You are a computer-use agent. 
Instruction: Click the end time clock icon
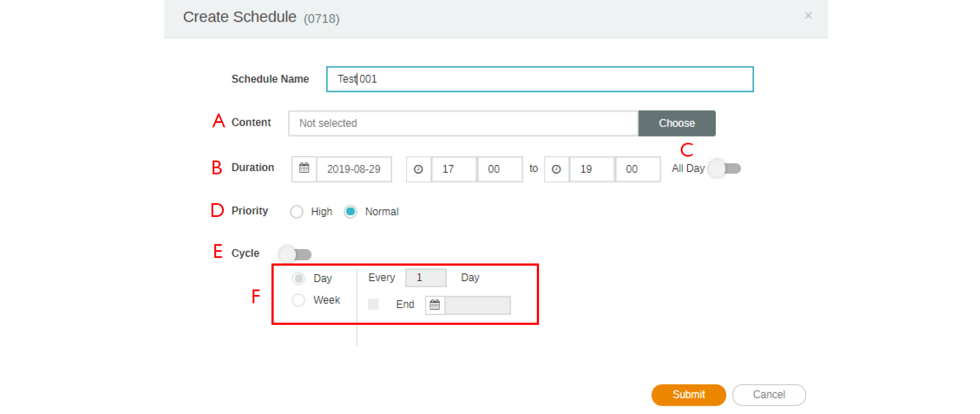pos(556,169)
